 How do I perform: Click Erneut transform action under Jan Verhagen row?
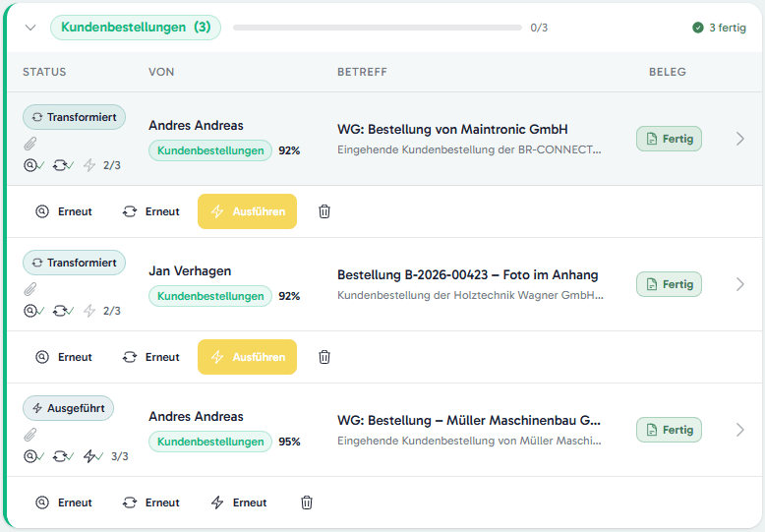150,357
